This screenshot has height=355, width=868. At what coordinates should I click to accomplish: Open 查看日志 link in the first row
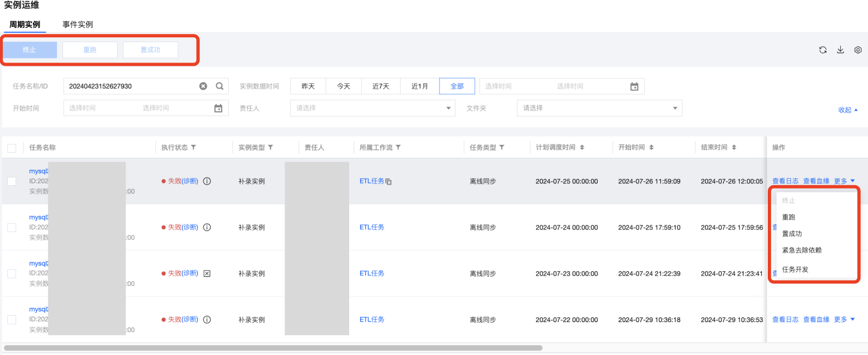tap(785, 181)
